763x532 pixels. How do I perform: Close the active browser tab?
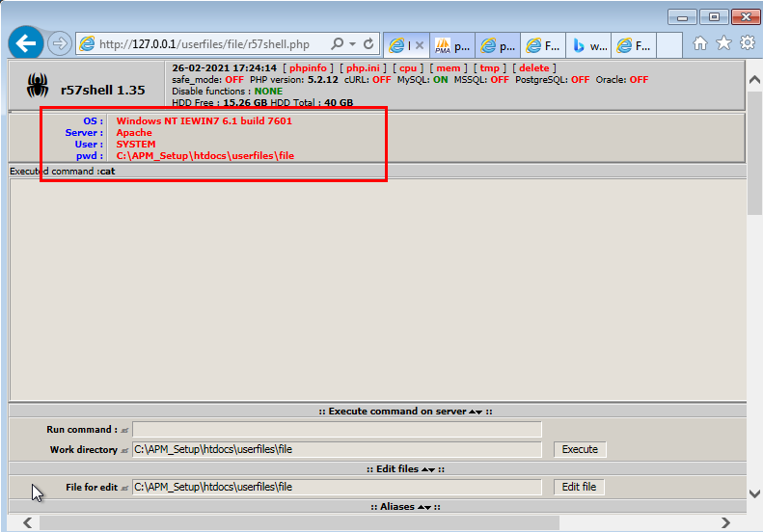click(420, 45)
